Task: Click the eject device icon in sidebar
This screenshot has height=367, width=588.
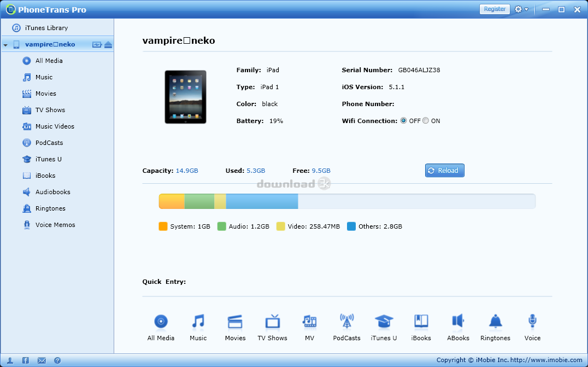Action: [108, 45]
